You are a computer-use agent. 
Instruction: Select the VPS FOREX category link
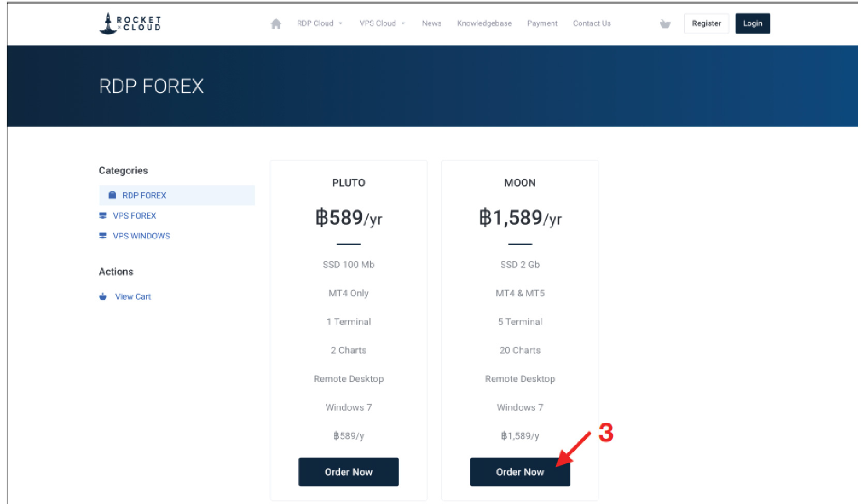click(x=134, y=216)
